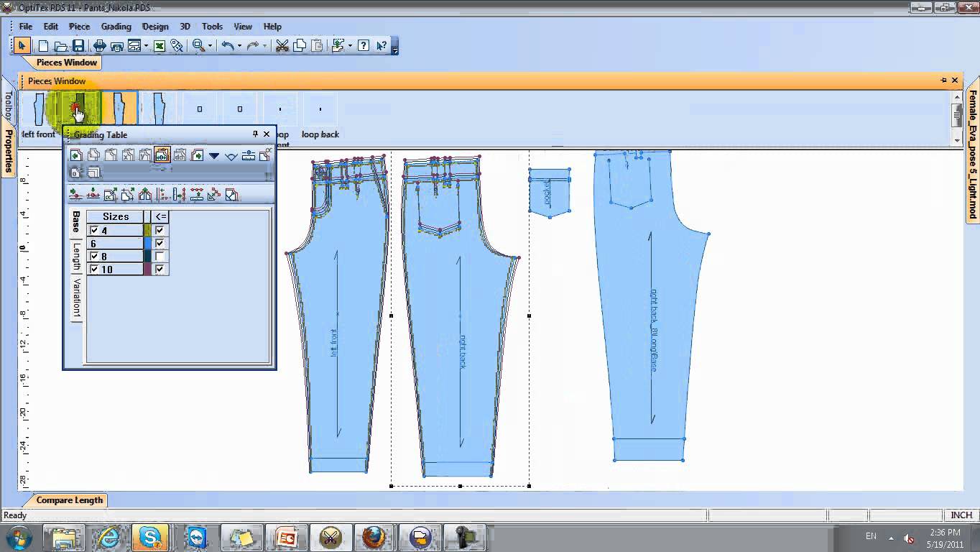Select the arrow Selection tool in the main toolbar
The image size is (980, 552).
[23, 45]
